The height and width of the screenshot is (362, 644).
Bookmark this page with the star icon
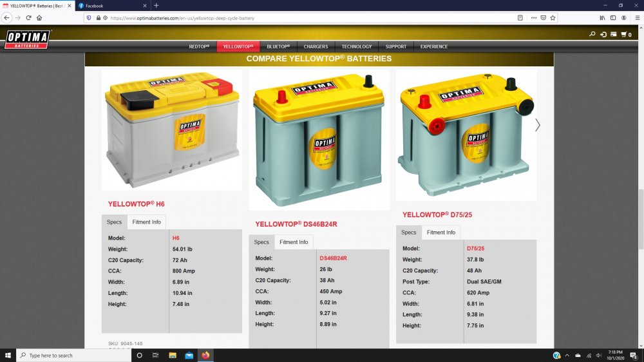pos(553,18)
